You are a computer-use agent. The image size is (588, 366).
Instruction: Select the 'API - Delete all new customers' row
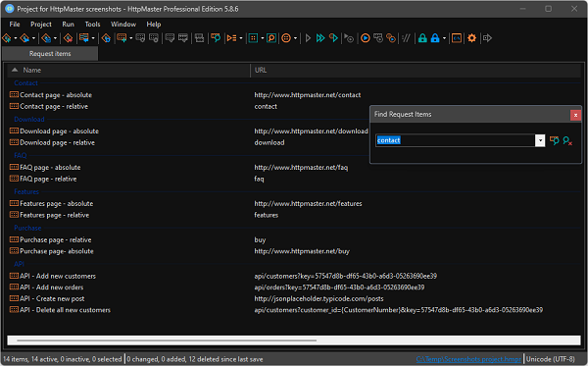[x=294, y=310]
